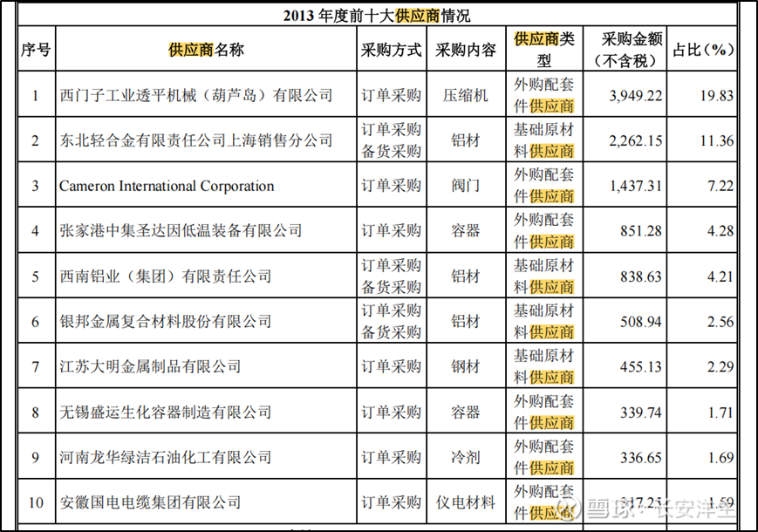Screen dimensions: 758x532
Task: Click percentage value 2.56
Action: 720,322
